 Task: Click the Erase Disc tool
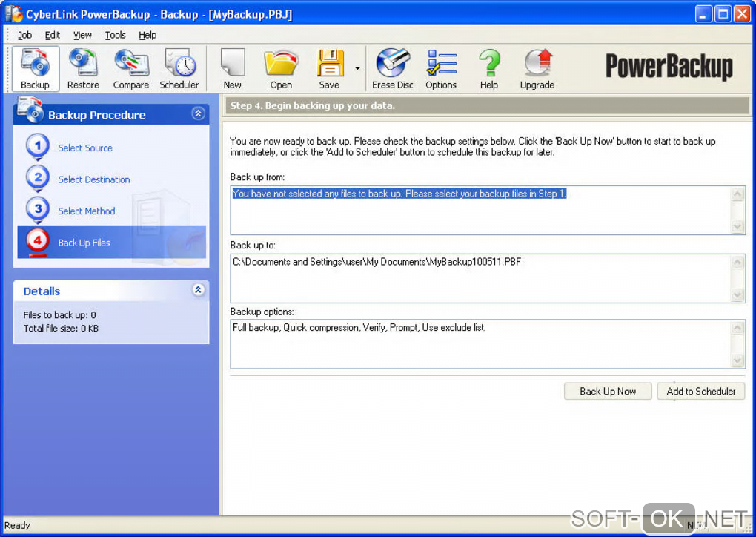(393, 68)
